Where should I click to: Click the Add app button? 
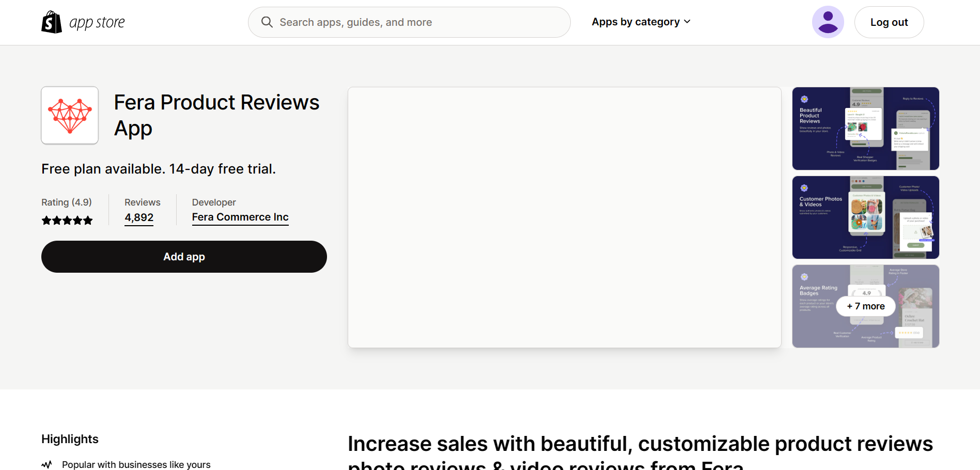184,257
